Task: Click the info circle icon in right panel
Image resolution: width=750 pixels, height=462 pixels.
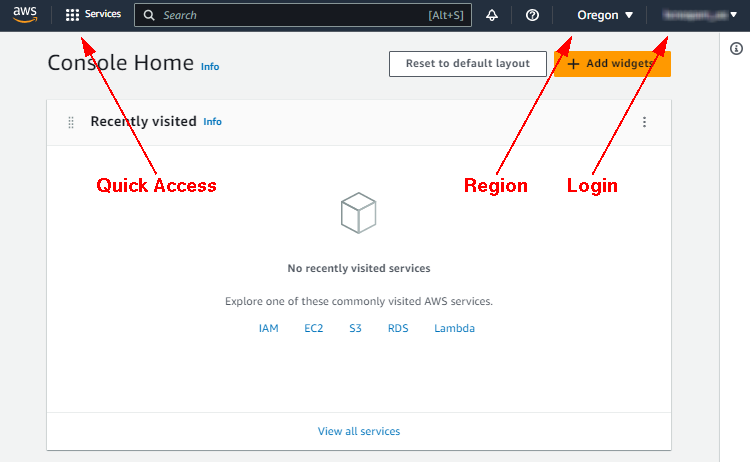Action: 736,48
